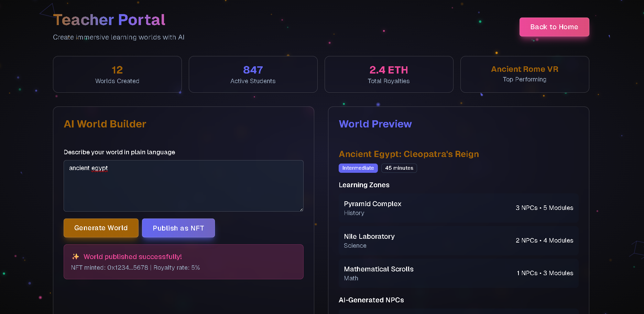The image size is (644, 314).
Task: Click the 45 minutes duration badge
Action: (x=399, y=168)
